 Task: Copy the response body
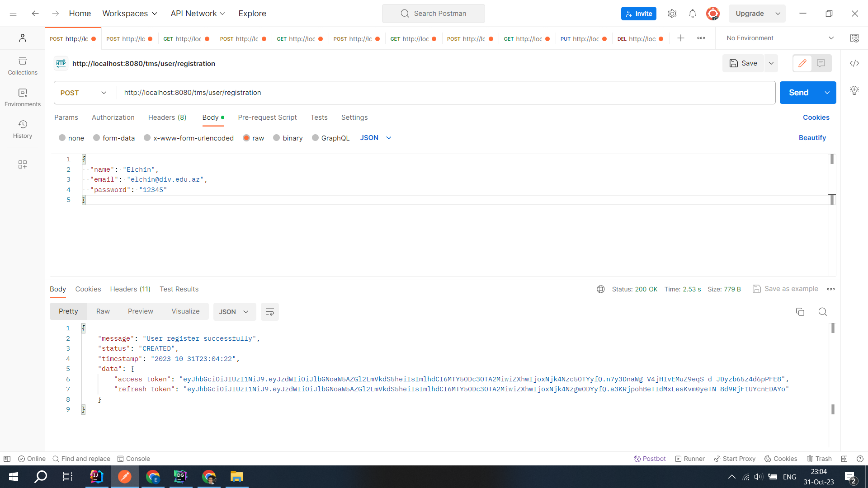tap(800, 312)
